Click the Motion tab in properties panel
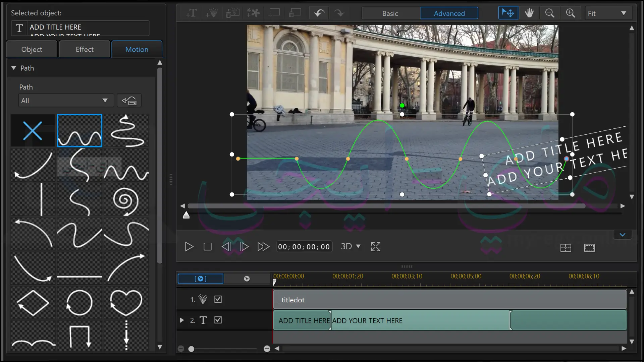This screenshot has height=362, width=644. click(x=137, y=49)
